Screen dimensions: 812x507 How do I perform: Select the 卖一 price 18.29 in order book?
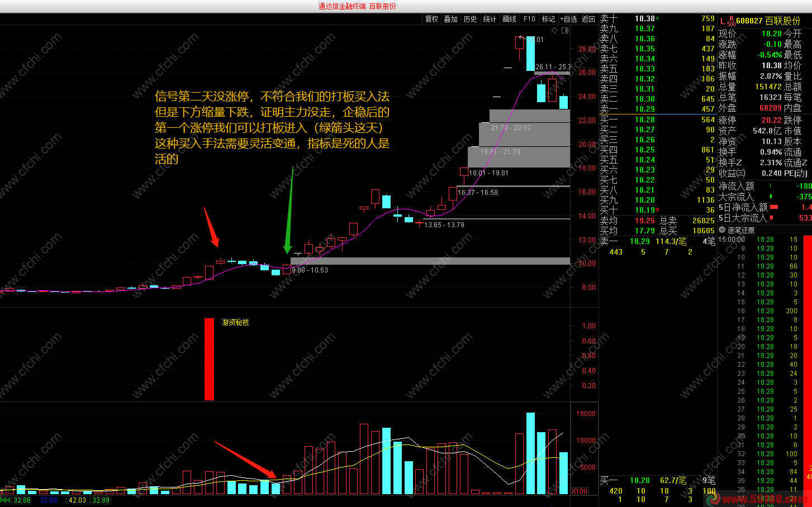point(645,109)
